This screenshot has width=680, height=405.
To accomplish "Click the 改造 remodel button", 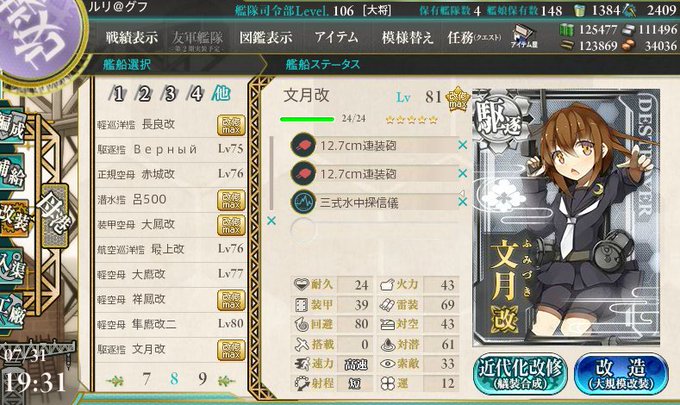I will (x=621, y=373).
